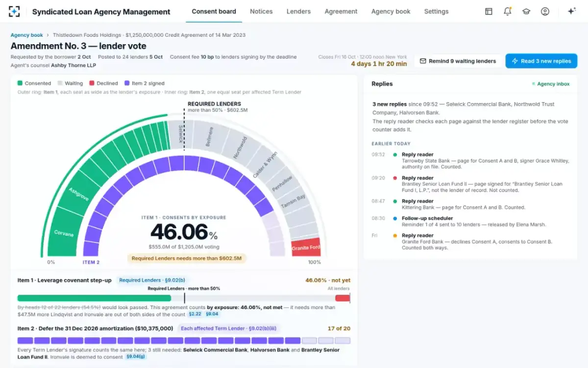Click the Amendment No. 3 — lender vote heading

pyautogui.click(x=78, y=46)
